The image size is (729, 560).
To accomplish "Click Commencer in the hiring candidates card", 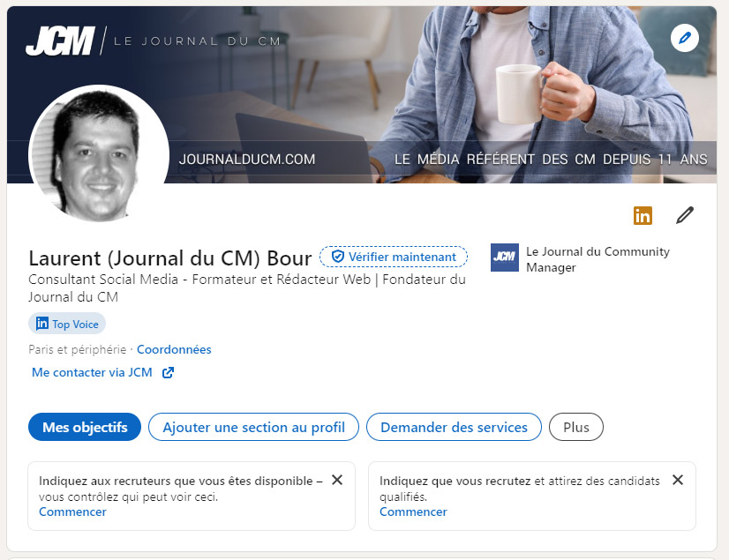I will click(413, 511).
